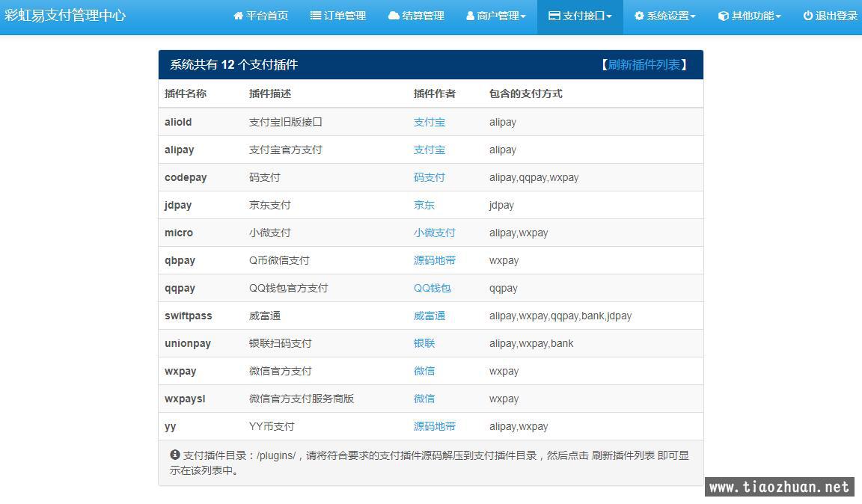Click the codepay plugin name
The height and width of the screenshot is (504, 862).
186,177
